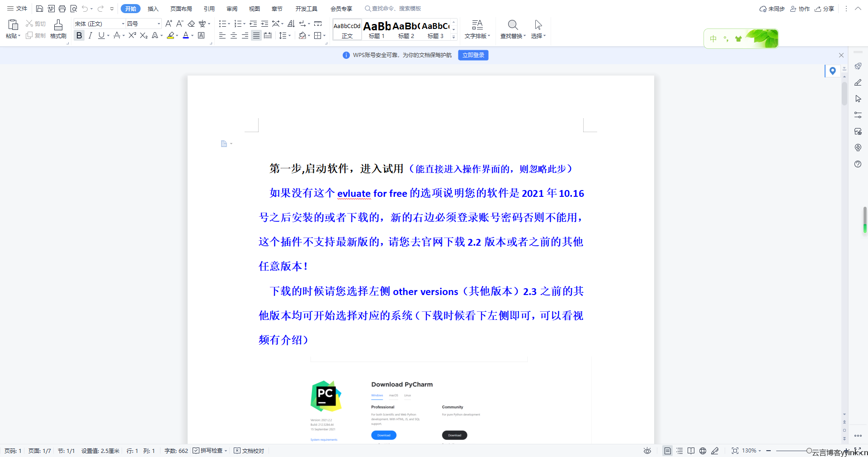
Task: Switch to web layout view in status bar
Action: point(703,451)
